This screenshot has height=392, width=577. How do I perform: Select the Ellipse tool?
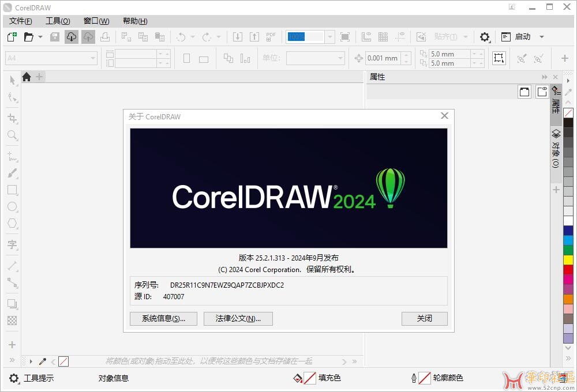click(13, 206)
